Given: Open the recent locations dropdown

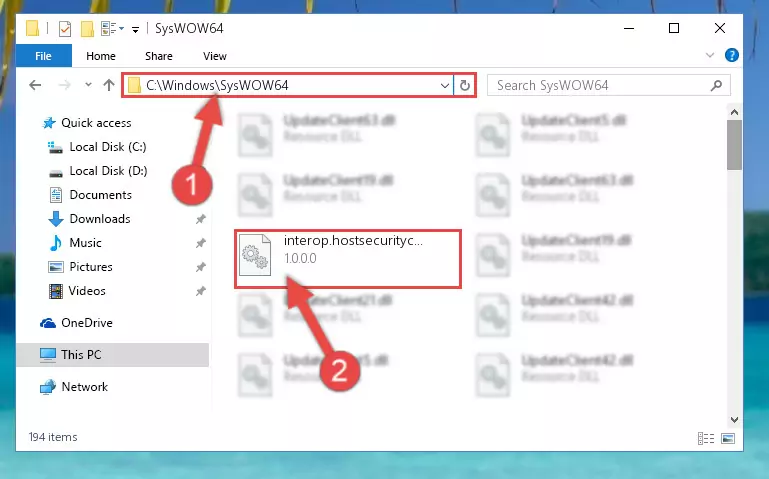Looking at the screenshot, I should [88, 85].
